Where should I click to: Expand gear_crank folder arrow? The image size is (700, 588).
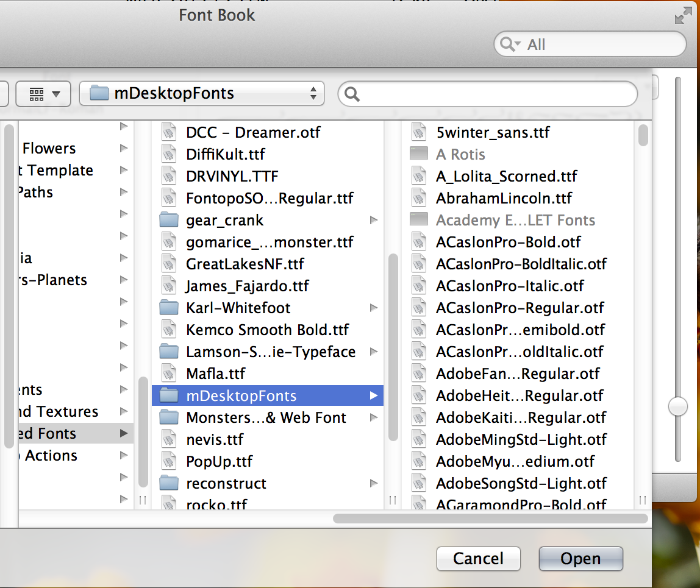coord(374,220)
